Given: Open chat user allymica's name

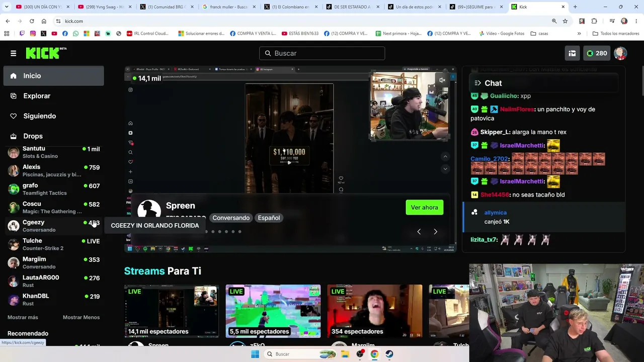Looking at the screenshot, I should pyautogui.click(x=496, y=213).
